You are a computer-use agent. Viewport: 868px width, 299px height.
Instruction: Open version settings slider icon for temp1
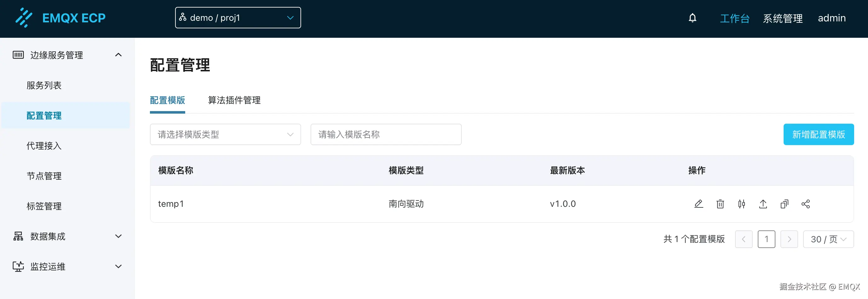pyautogui.click(x=742, y=204)
